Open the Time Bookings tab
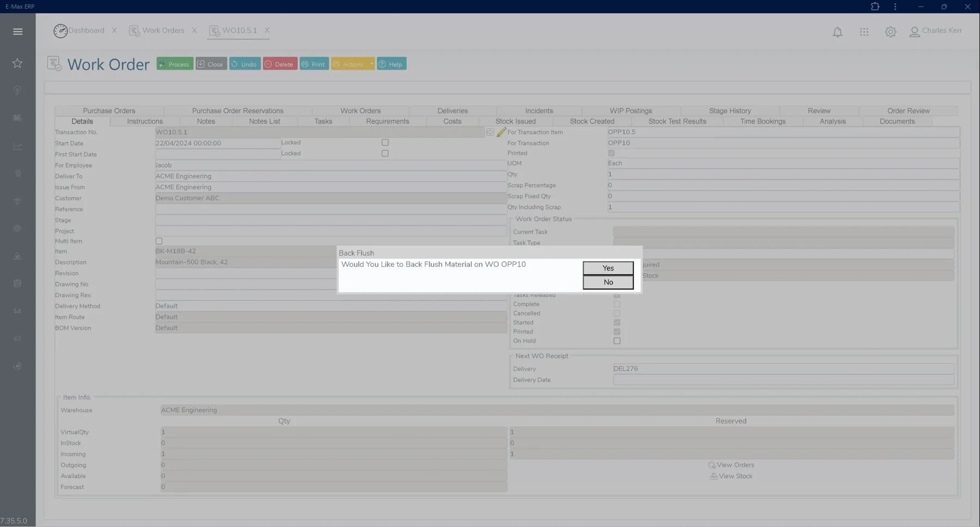This screenshot has width=980, height=527. click(763, 121)
